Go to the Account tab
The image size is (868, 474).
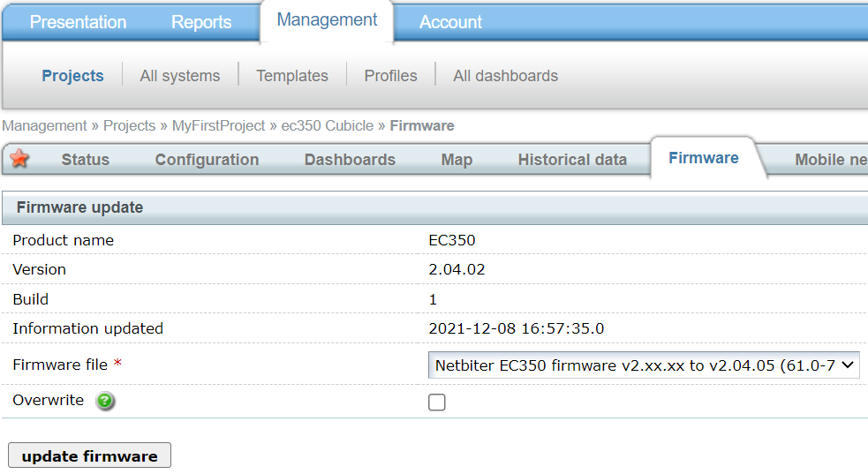pos(450,22)
